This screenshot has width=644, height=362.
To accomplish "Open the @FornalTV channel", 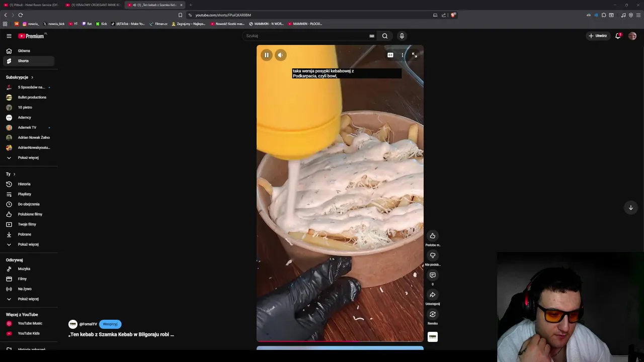I will coord(88,324).
